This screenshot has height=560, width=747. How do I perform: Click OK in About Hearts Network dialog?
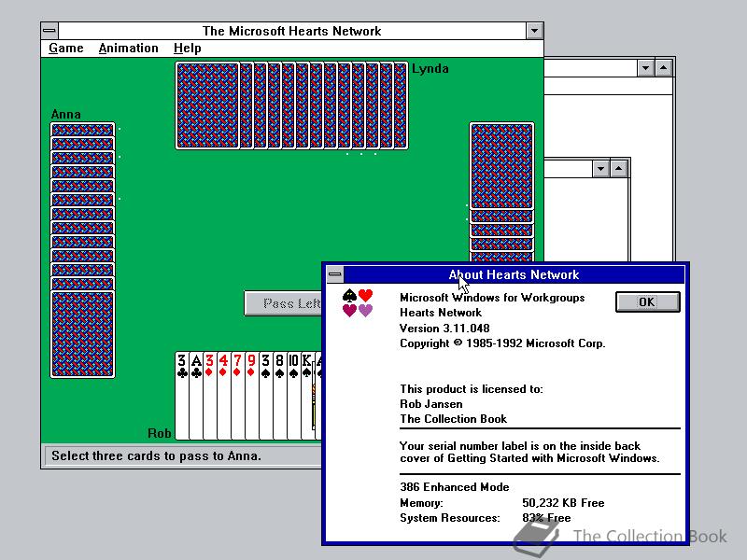[x=647, y=301]
